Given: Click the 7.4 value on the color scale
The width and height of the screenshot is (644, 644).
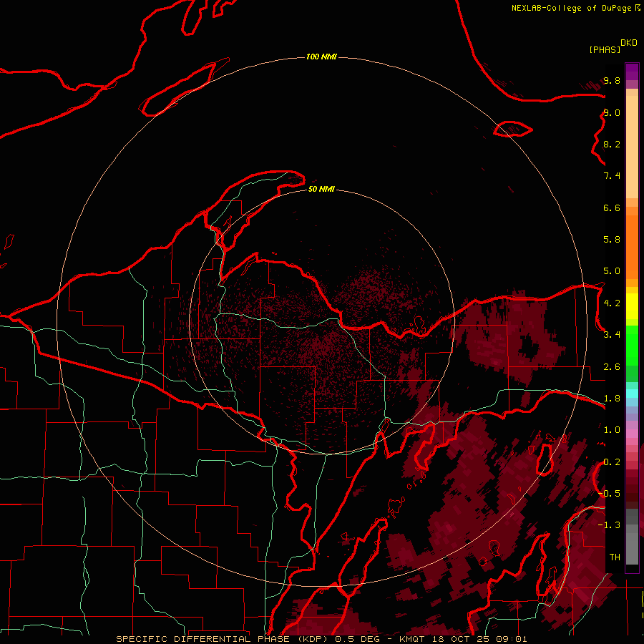Looking at the screenshot, I should click(x=612, y=176).
